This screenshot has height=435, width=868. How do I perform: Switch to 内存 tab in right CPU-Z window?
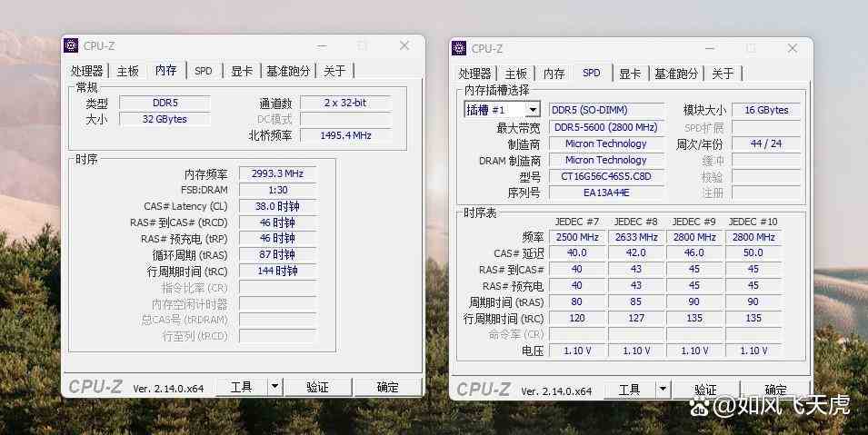[554, 74]
